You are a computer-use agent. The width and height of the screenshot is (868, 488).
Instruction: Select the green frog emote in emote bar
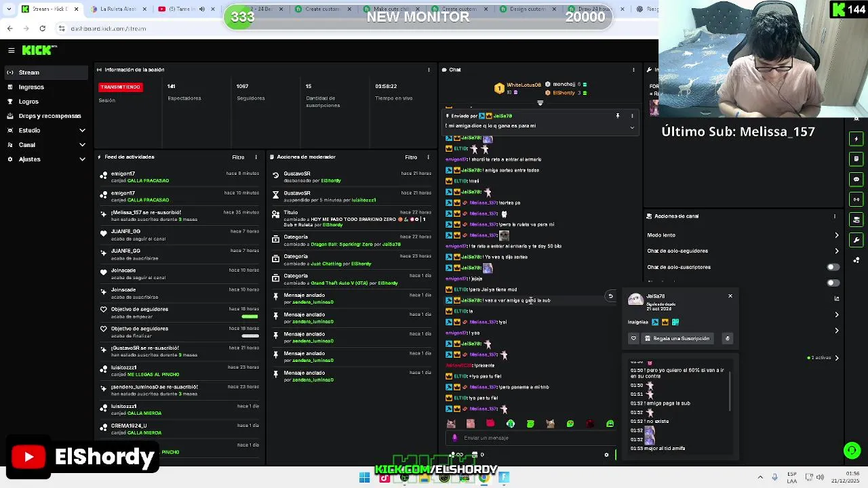tap(530, 424)
